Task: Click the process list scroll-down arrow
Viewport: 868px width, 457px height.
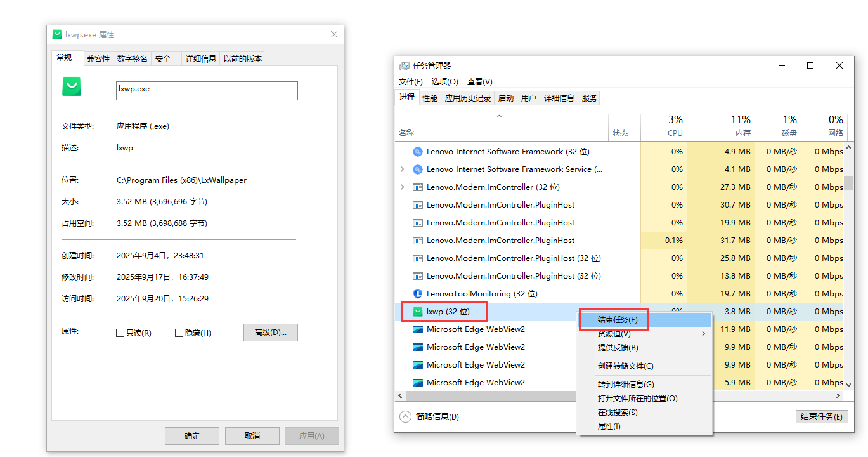Action: 849,385
